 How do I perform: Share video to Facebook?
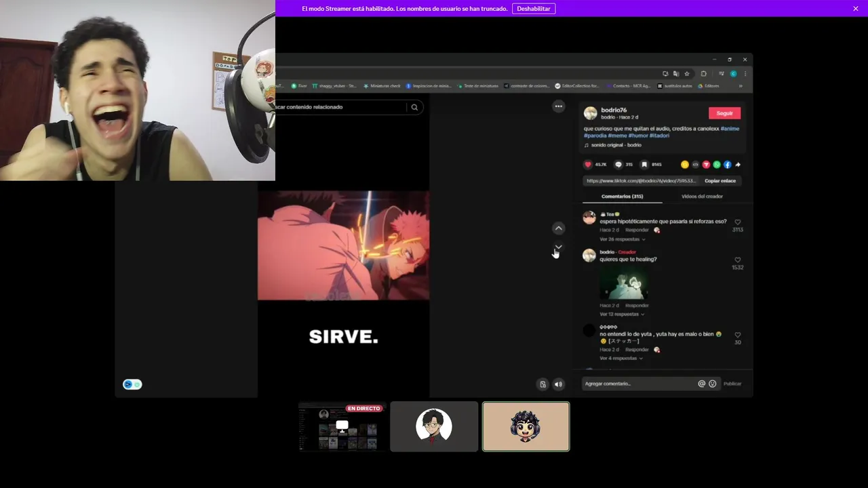click(728, 165)
